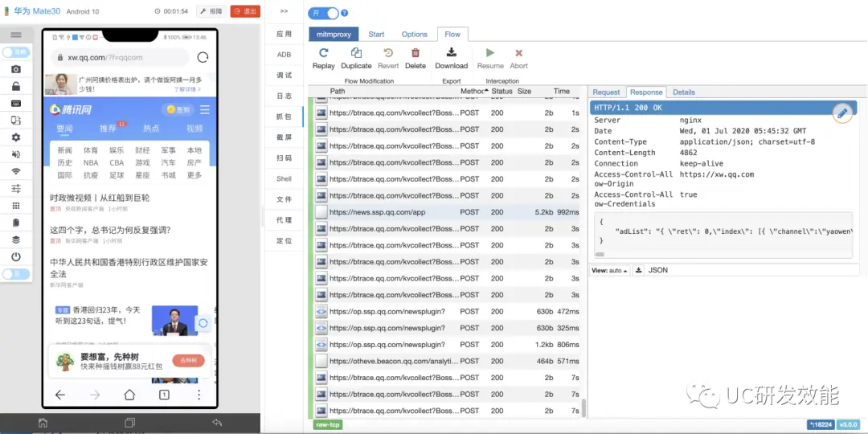Reload the phone browser page
Image resolution: width=868 pixels, height=434 pixels.
point(203,58)
